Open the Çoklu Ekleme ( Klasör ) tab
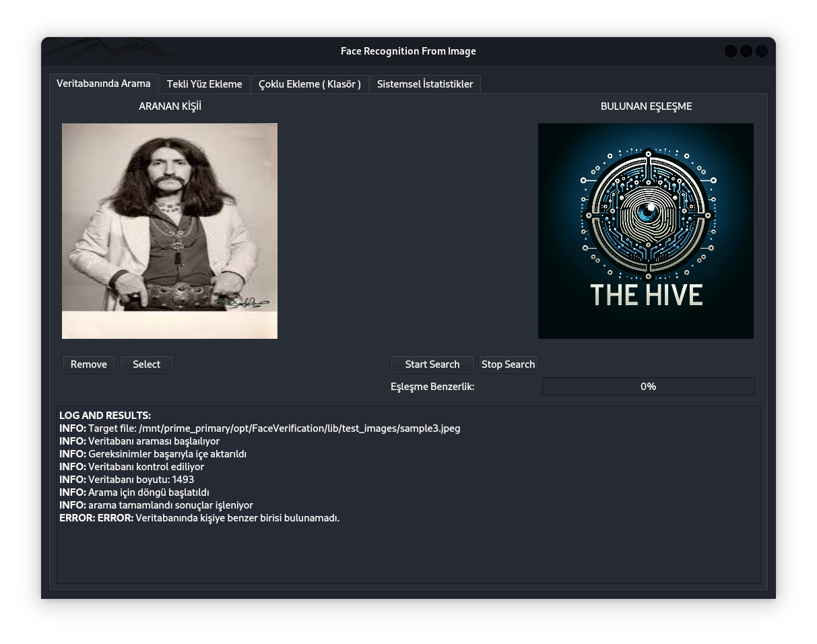817x644 pixels. pyautogui.click(x=310, y=84)
